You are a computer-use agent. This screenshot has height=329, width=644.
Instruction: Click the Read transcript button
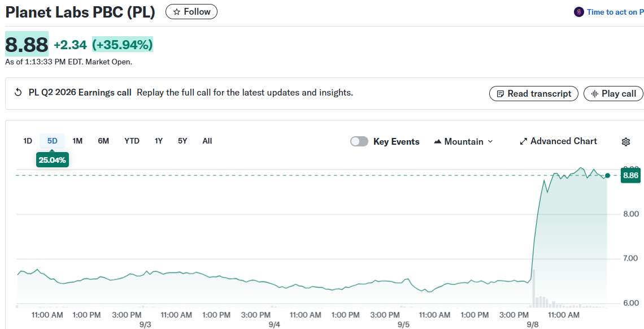533,94
